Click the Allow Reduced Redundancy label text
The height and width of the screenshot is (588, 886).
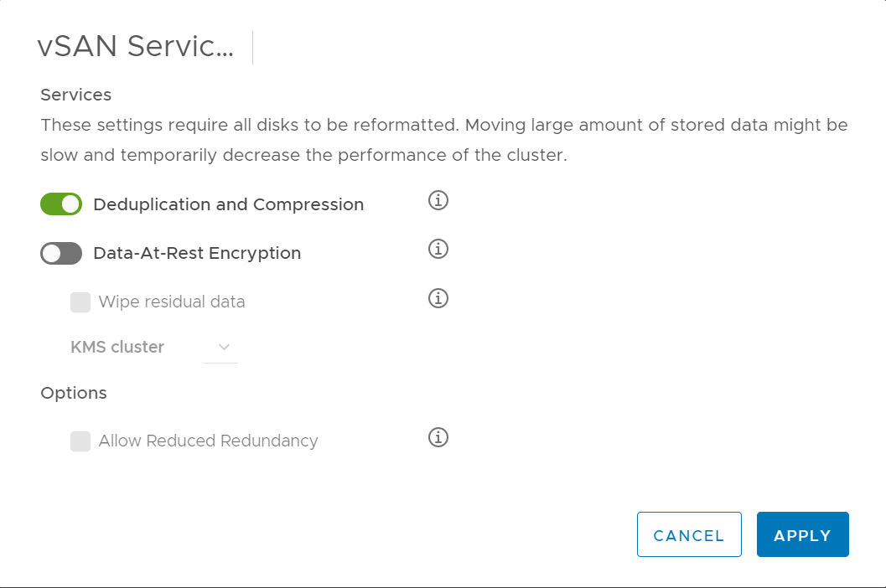[x=208, y=441]
